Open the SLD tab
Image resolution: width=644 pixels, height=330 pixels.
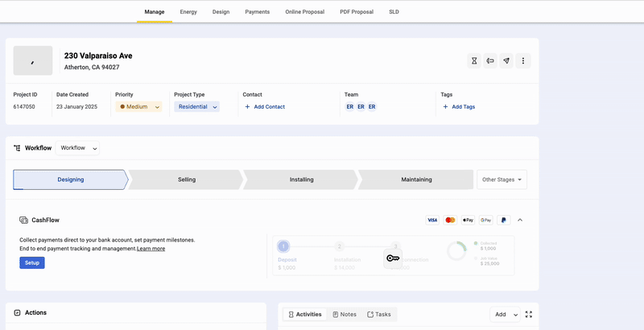tap(394, 12)
